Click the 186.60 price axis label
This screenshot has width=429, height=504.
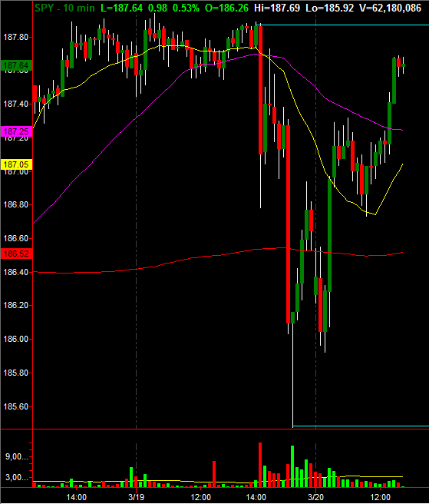(15, 238)
